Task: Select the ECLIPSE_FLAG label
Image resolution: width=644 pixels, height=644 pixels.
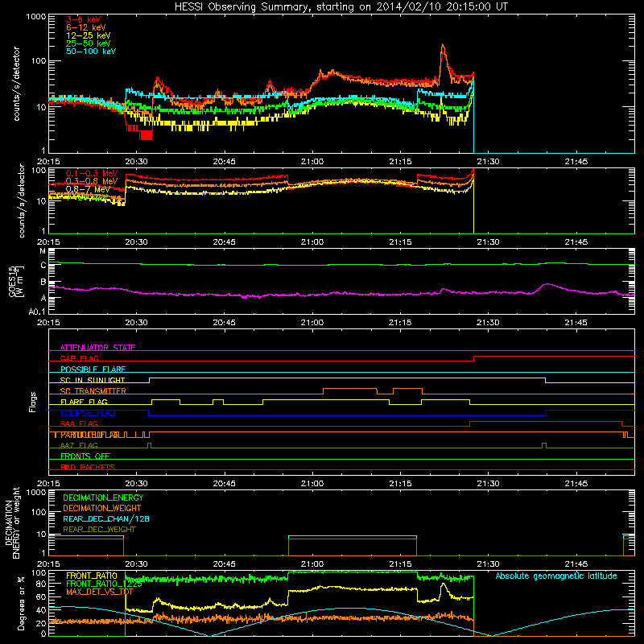Action: click(88, 413)
